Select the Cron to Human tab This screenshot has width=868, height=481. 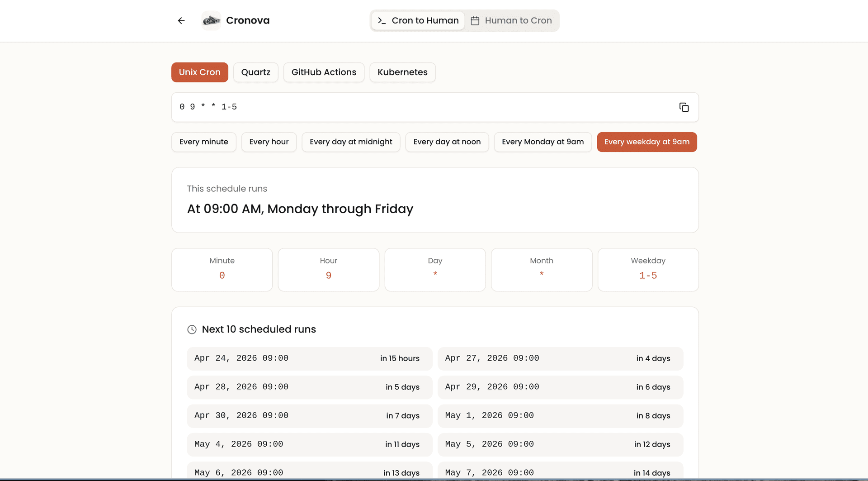418,21
